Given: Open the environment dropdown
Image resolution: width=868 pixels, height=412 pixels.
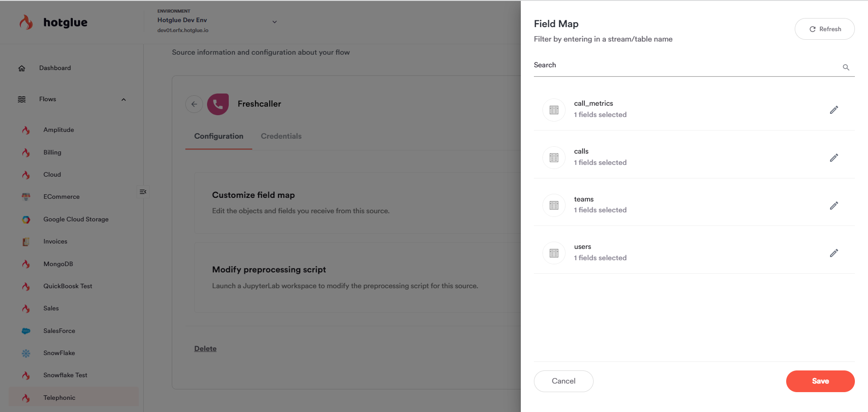Looking at the screenshot, I should pos(274,22).
